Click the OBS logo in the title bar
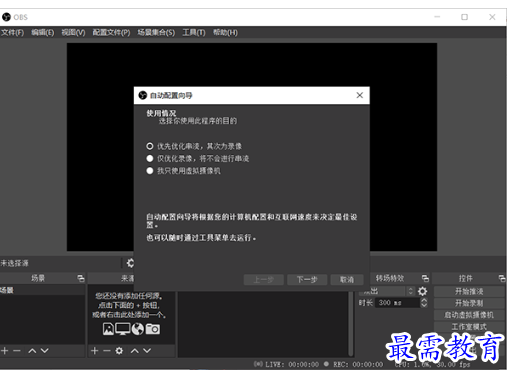510x379 pixels. (6, 17)
